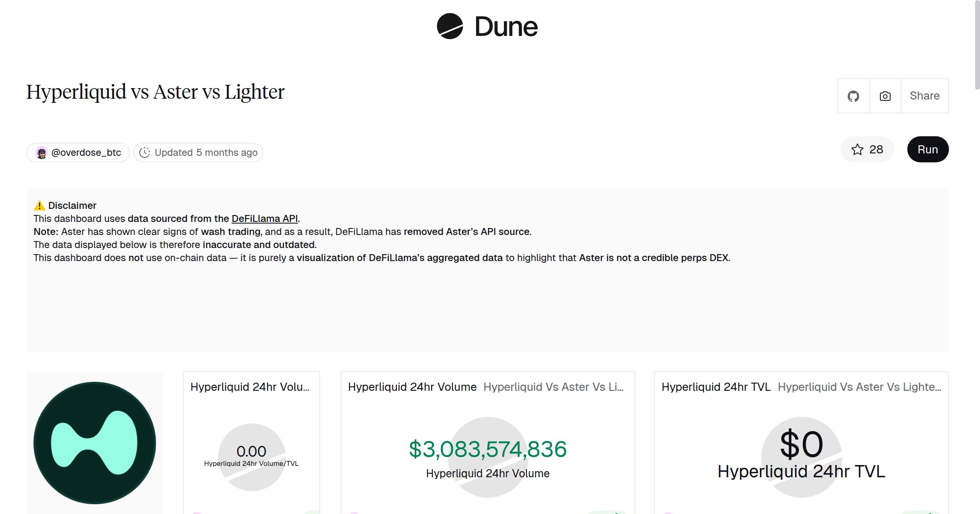The width and height of the screenshot is (980, 514).
Task: Click the Dune logo at the top
Action: click(486, 27)
